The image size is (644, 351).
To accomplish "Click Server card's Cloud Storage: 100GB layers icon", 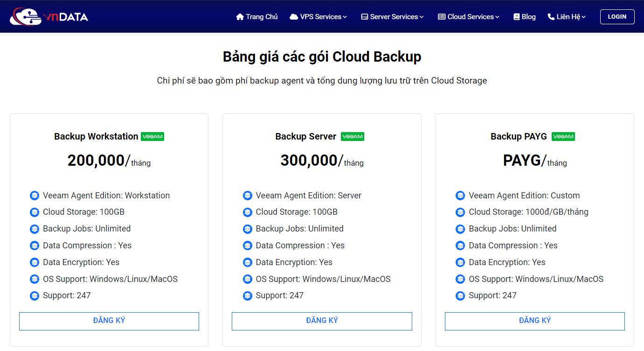I will [248, 212].
